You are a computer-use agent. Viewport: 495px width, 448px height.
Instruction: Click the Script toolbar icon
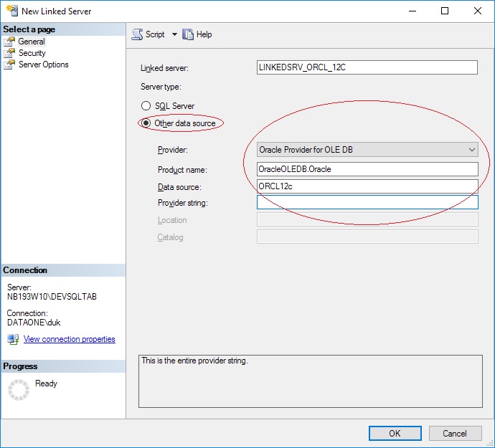click(x=137, y=34)
